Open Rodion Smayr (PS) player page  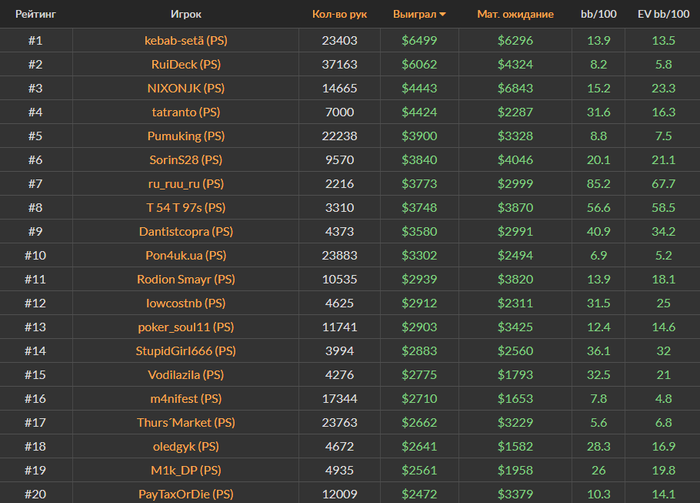(186, 279)
